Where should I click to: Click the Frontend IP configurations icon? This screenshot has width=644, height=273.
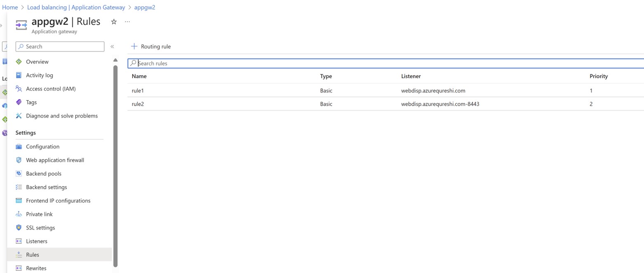(19, 201)
